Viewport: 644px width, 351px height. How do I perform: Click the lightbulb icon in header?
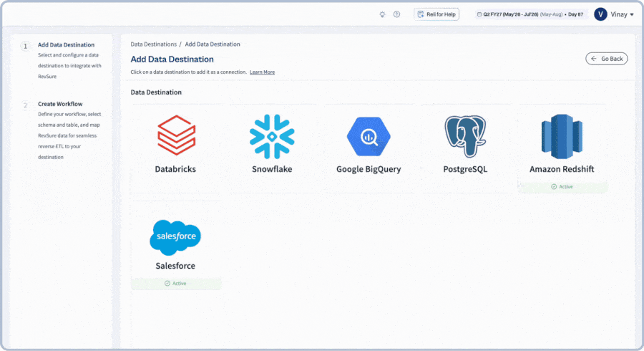(382, 14)
